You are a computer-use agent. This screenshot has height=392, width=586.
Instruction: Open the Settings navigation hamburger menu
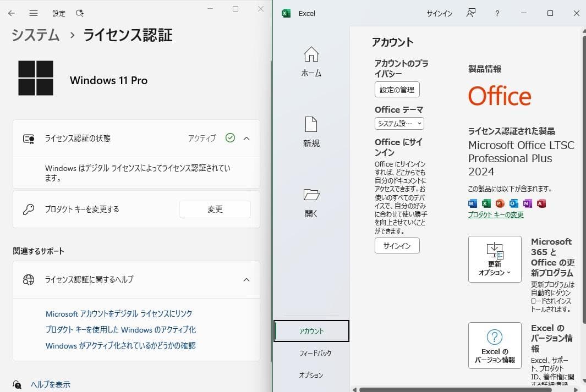point(34,13)
